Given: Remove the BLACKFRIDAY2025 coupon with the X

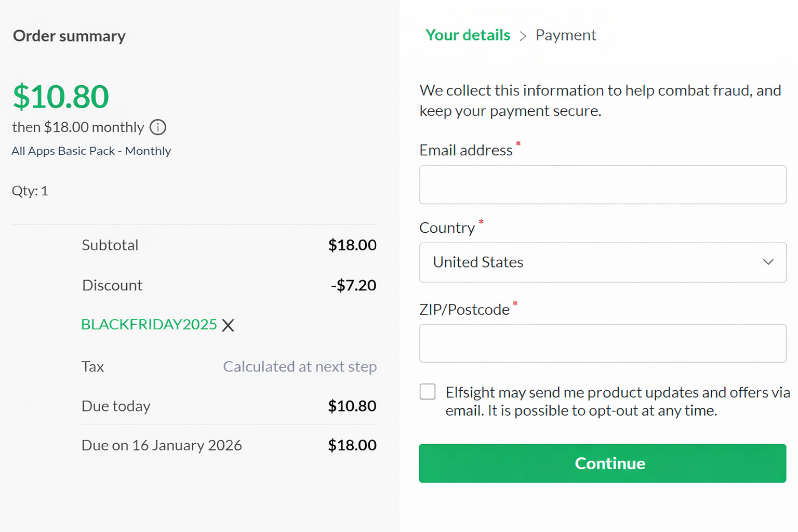Looking at the screenshot, I should click(x=228, y=325).
